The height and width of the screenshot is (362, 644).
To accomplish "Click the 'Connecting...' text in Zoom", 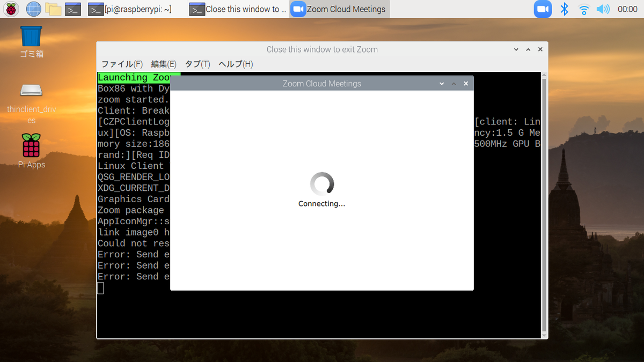I will coord(321,204).
